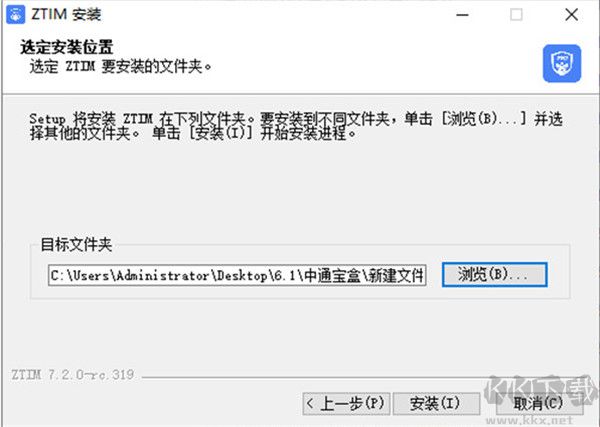The width and height of the screenshot is (600, 427).
Task: Click the KK下载 watermark logo
Action: (x=541, y=390)
